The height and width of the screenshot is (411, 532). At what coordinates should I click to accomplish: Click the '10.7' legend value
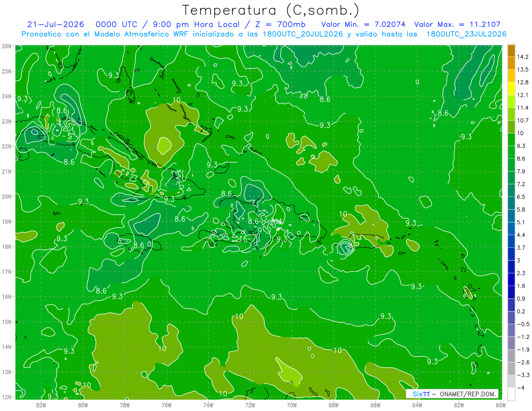coord(523,121)
